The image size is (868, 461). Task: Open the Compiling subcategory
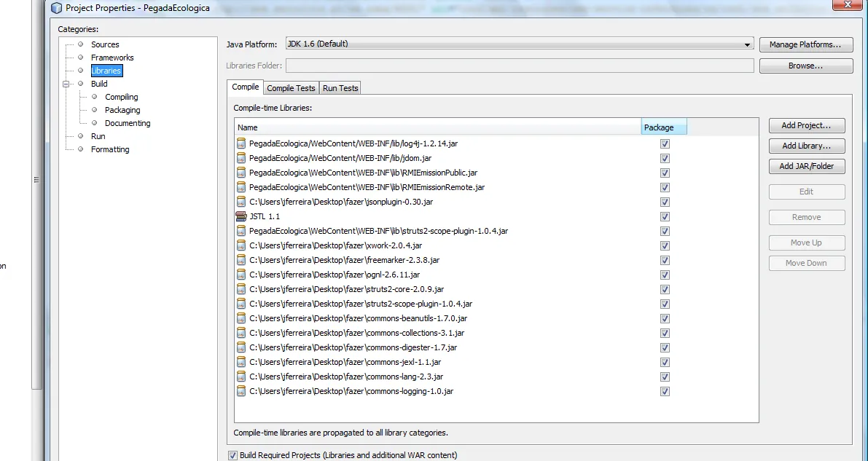(x=121, y=97)
